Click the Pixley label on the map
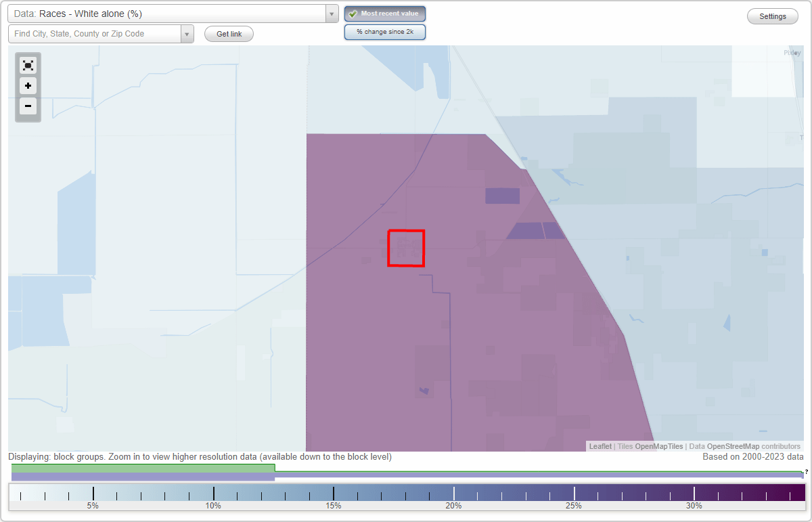 click(x=792, y=52)
